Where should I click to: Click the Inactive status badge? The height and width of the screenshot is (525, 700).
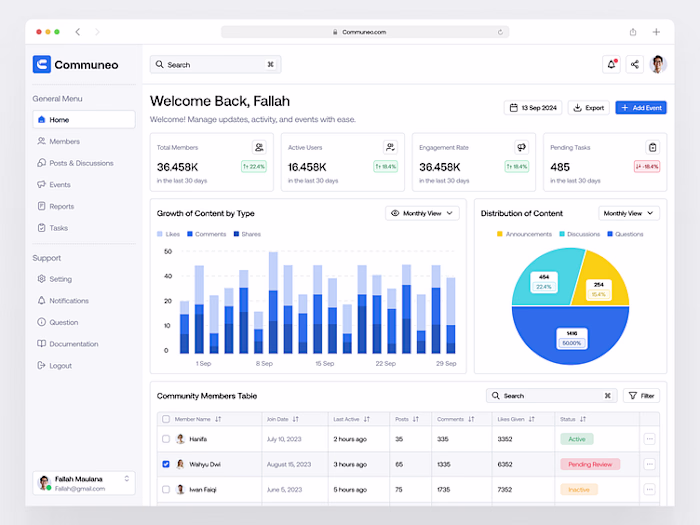579,490
